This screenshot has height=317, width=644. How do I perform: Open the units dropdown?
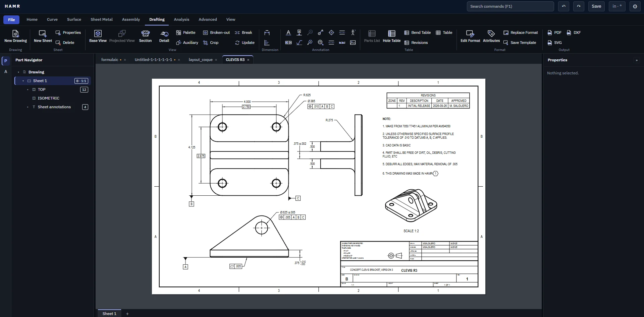coord(617,6)
